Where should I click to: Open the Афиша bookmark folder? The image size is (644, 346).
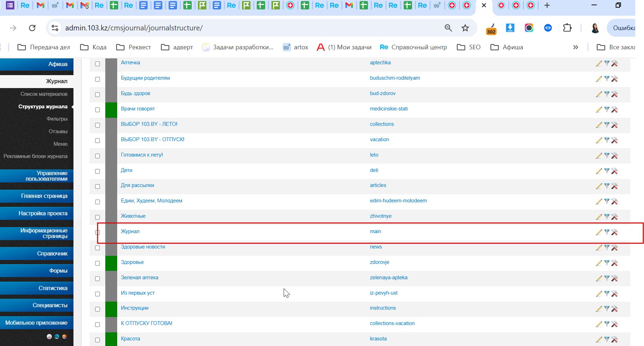(x=507, y=47)
